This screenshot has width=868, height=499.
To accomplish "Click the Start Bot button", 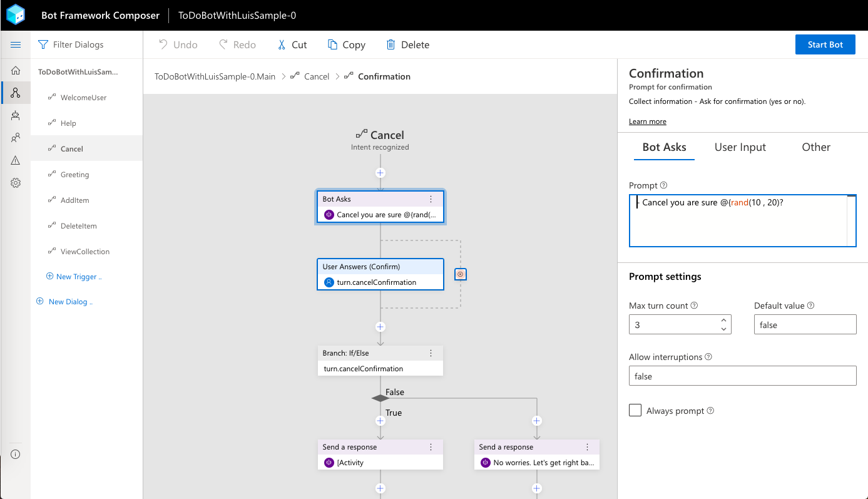I will tap(825, 44).
